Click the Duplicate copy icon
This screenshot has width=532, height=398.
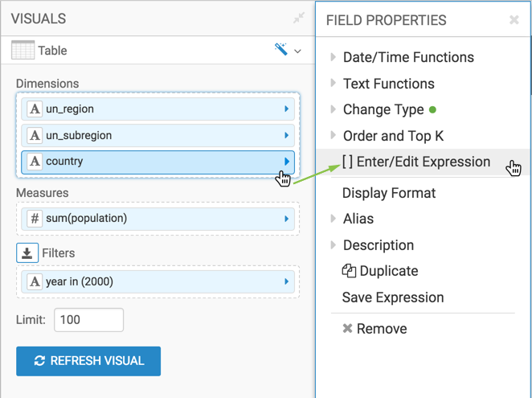point(349,271)
